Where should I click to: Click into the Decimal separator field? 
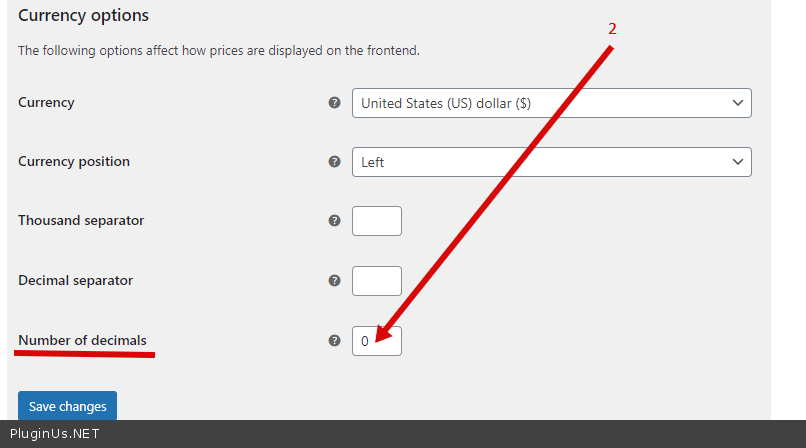[x=377, y=281]
